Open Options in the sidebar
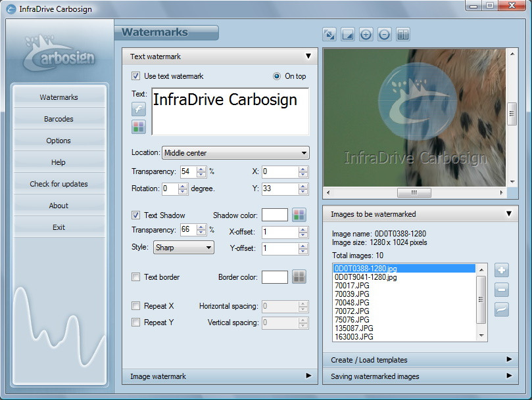This screenshot has height=400, width=532. click(x=59, y=141)
